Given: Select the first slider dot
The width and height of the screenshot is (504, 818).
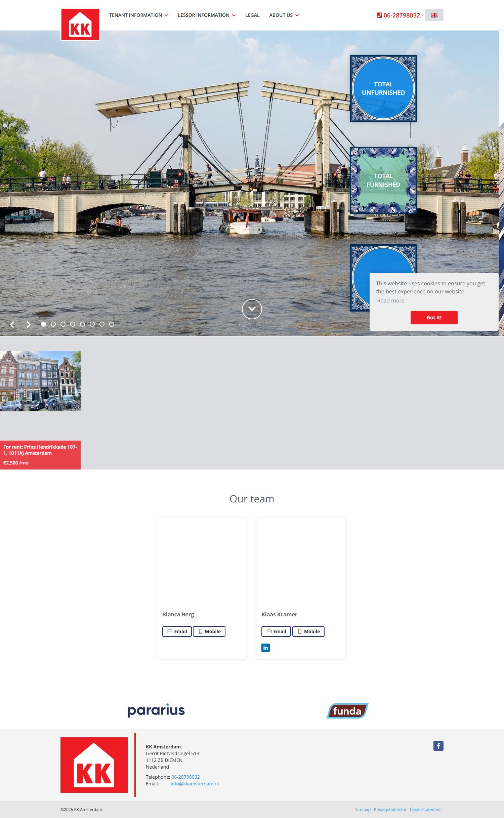Looking at the screenshot, I should click(43, 324).
